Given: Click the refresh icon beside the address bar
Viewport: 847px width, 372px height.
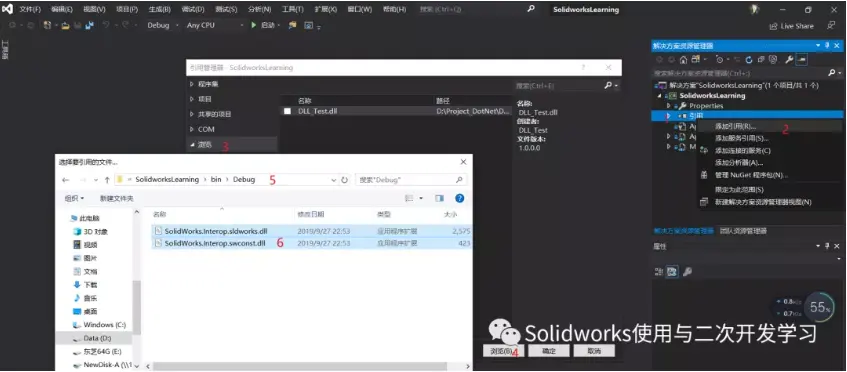Looking at the screenshot, I should 344,180.
